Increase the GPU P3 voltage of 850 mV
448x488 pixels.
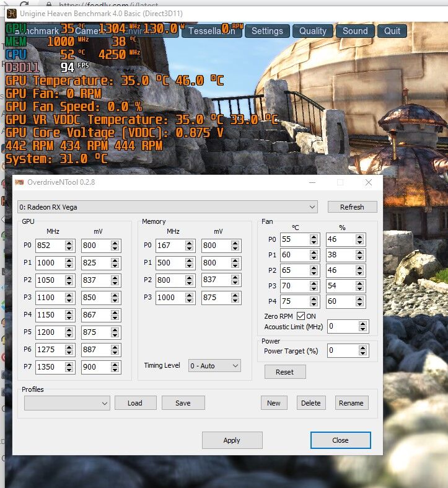point(115,295)
